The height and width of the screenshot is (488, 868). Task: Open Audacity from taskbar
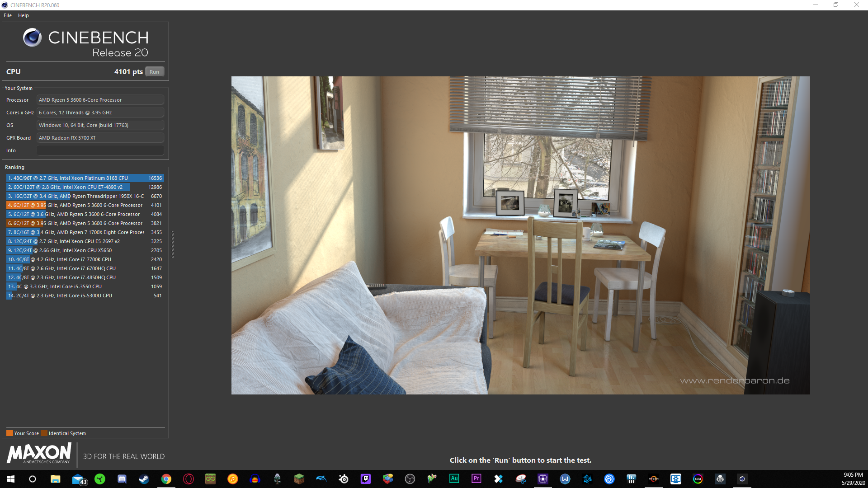[255, 479]
